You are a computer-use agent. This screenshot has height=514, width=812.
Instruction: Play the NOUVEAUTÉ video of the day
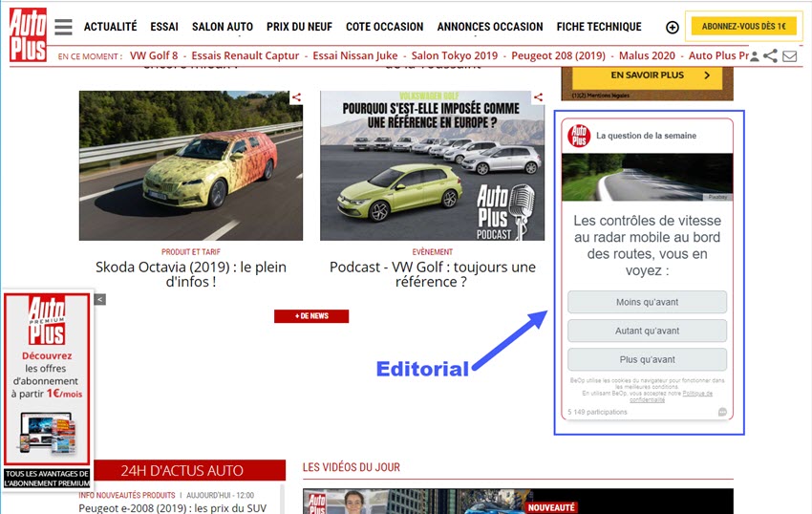click(x=518, y=502)
